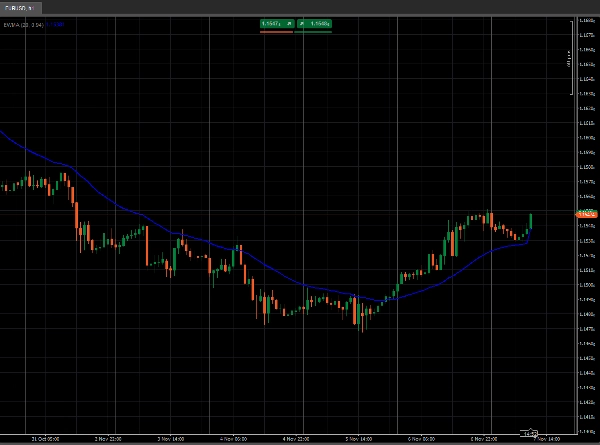Click the 6 Nov 22:00 time label
The image size is (600, 445).
[x=486, y=438]
